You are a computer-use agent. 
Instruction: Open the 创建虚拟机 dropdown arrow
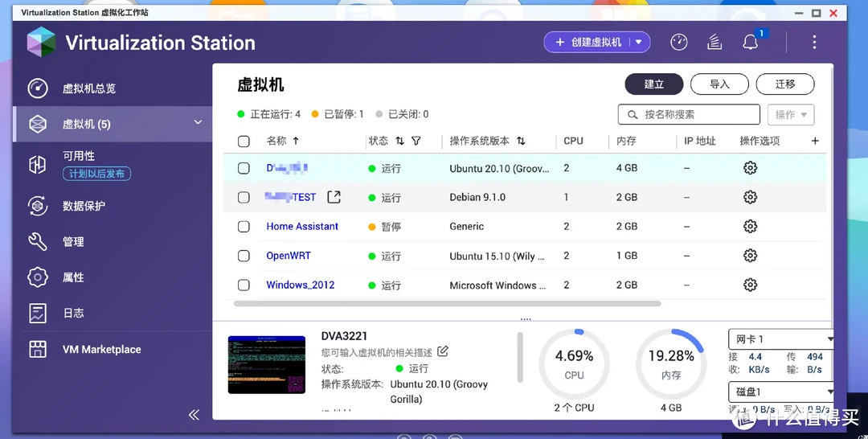pyautogui.click(x=639, y=42)
